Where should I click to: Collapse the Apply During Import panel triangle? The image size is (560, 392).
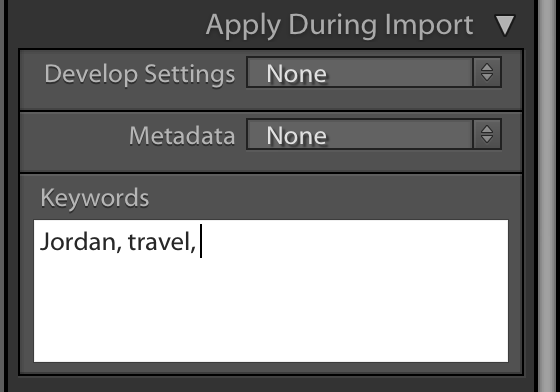[x=505, y=25]
